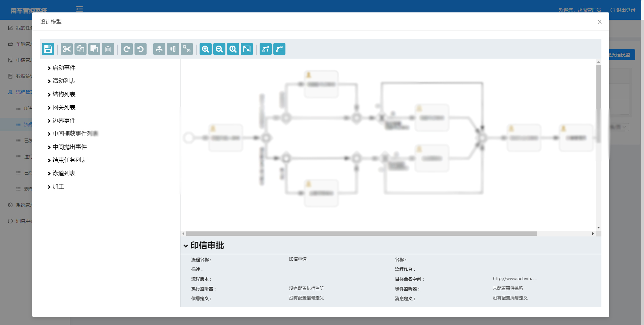The width and height of the screenshot is (644, 325).
Task: Click the background sidebar 我的任务 icon
Action: (10, 28)
